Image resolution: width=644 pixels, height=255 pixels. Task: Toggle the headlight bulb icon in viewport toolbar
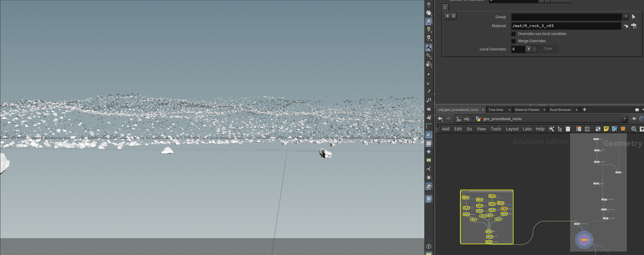click(x=429, y=30)
